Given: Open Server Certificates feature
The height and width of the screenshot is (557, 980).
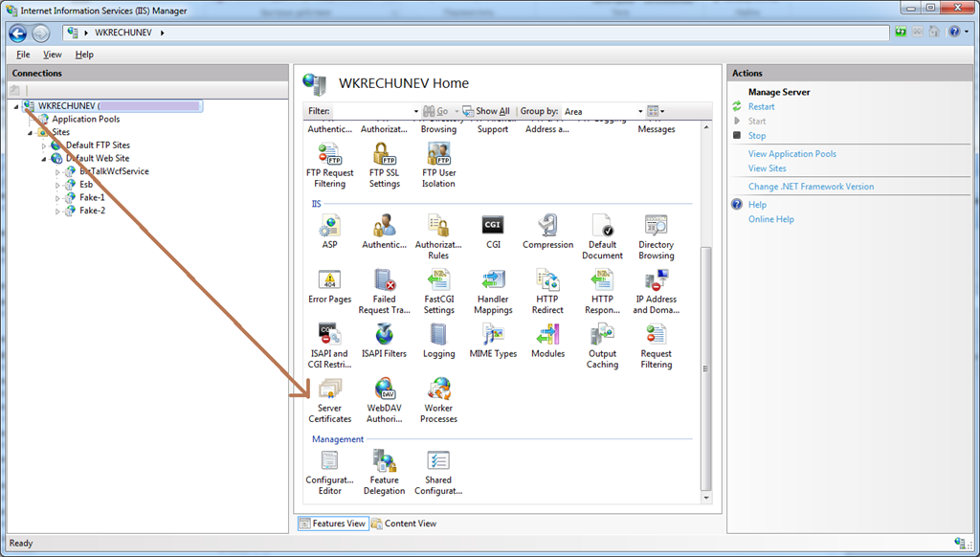Looking at the screenshot, I should click(329, 400).
